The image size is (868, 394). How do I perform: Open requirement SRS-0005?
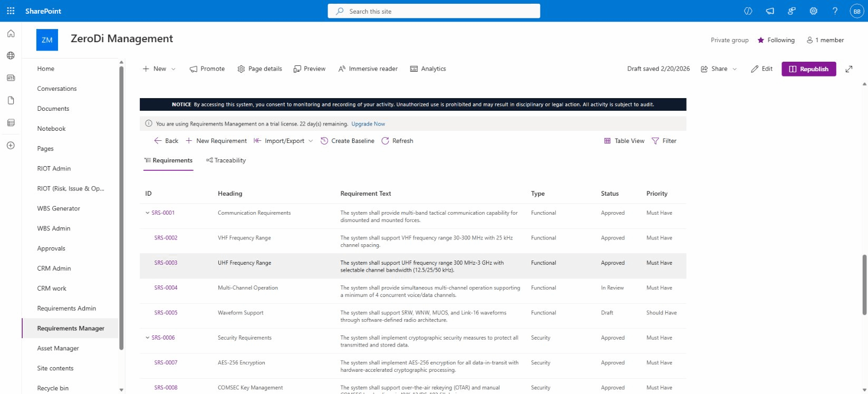tap(166, 313)
